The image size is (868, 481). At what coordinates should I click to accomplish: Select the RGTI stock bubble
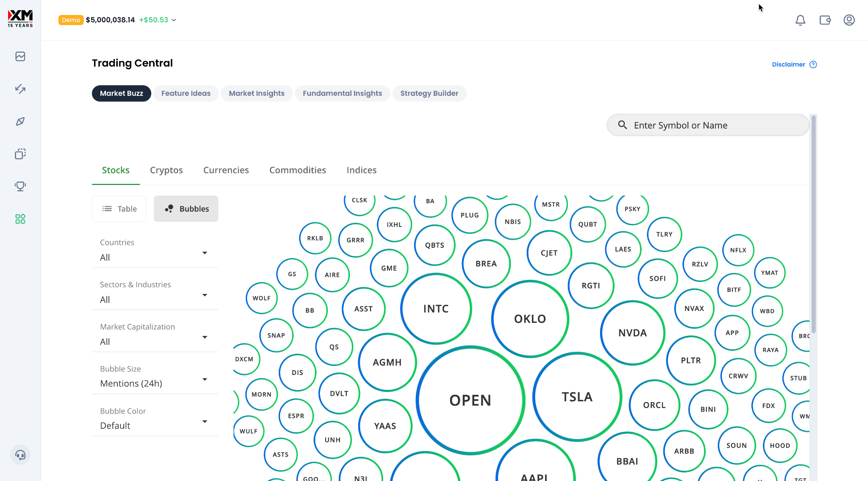coord(591,286)
